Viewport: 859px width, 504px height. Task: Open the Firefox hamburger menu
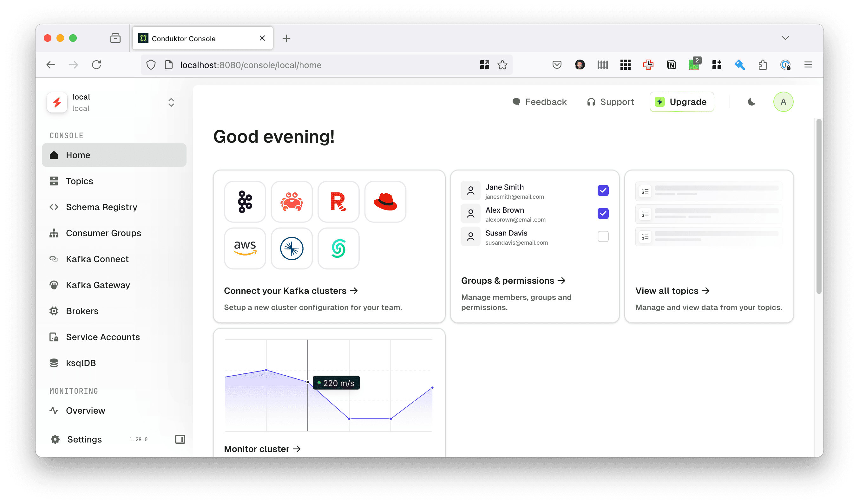pyautogui.click(x=808, y=65)
